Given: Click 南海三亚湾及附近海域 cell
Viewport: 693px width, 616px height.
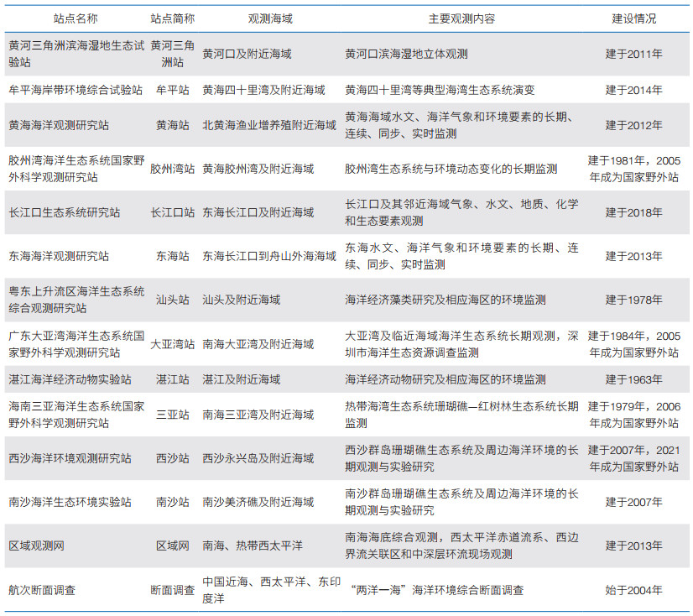Looking at the screenshot, I should 258,415.
